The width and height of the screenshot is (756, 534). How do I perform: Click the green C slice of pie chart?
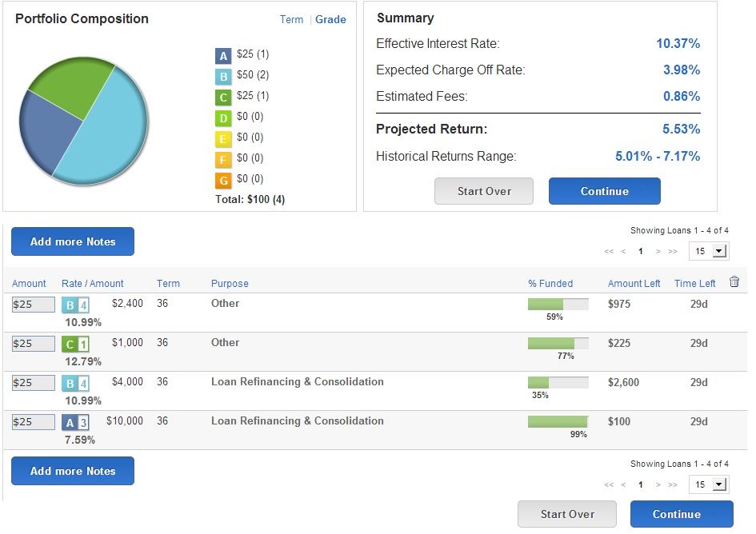pyautogui.click(x=79, y=85)
